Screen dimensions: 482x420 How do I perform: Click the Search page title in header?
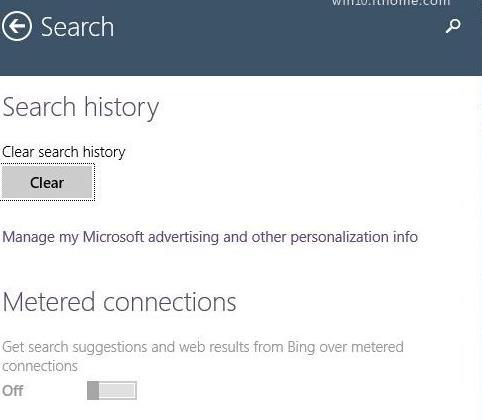(x=77, y=27)
